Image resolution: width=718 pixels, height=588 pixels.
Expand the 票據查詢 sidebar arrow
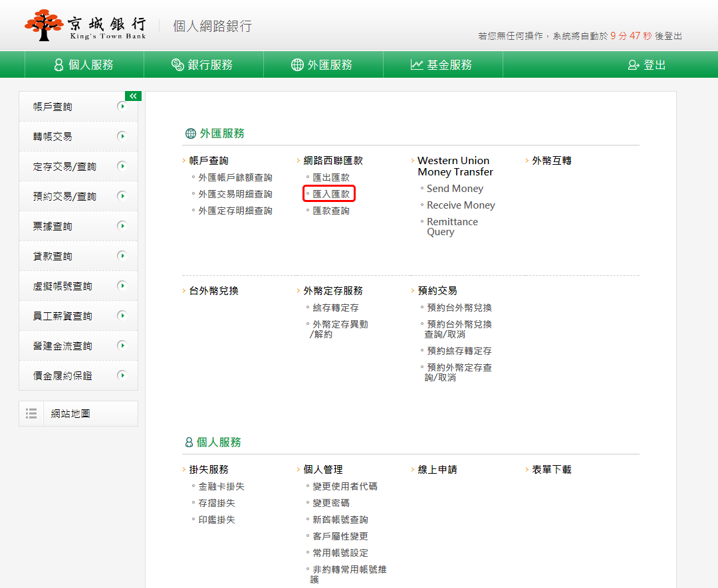(122, 226)
